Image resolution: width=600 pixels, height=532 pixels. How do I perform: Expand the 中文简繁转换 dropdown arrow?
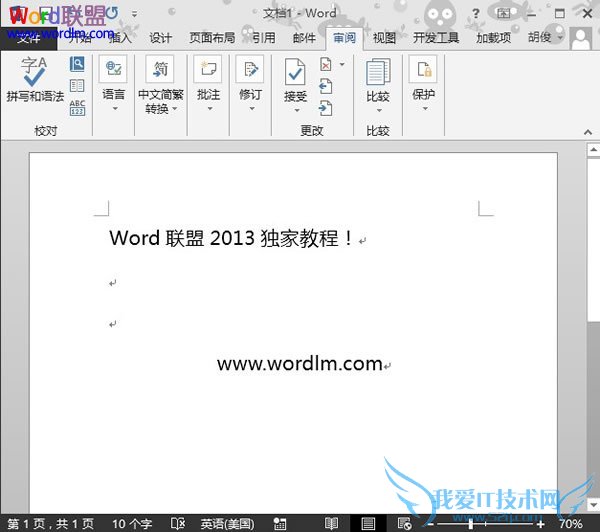174,109
